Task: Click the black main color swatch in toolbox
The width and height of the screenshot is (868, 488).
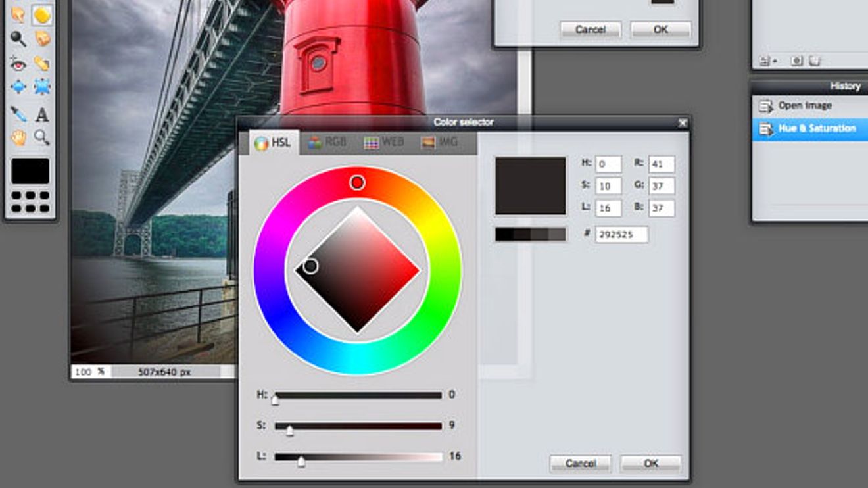Action: click(30, 171)
